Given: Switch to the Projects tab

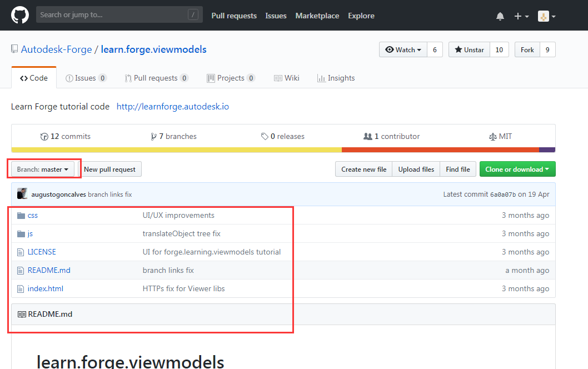Looking at the screenshot, I should [231, 78].
